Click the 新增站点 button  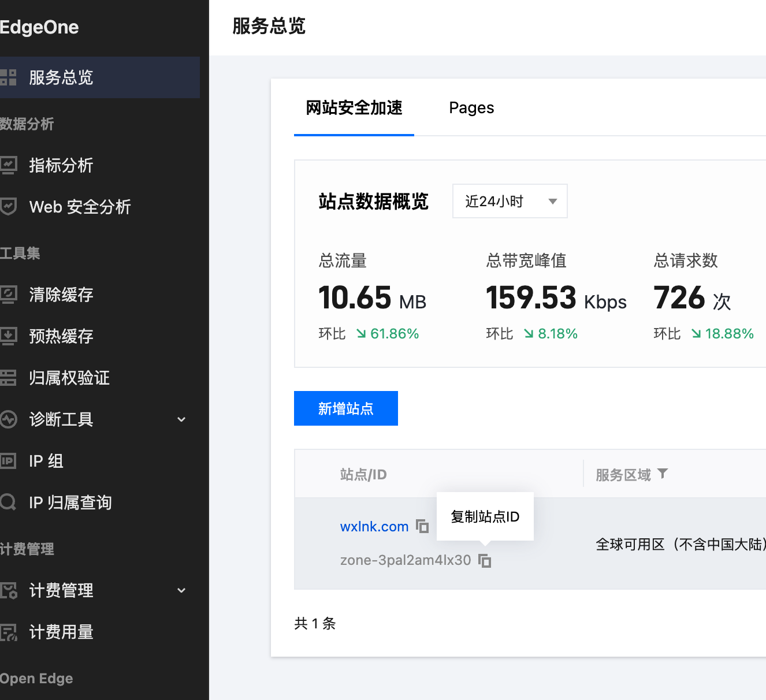pos(345,408)
